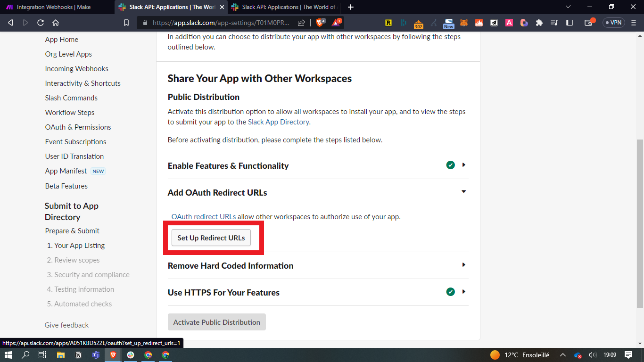Open the Brave Rewards triangle icon
The height and width of the screenshot is (362, 644).
pyautogui.click(x=336, y=23)
